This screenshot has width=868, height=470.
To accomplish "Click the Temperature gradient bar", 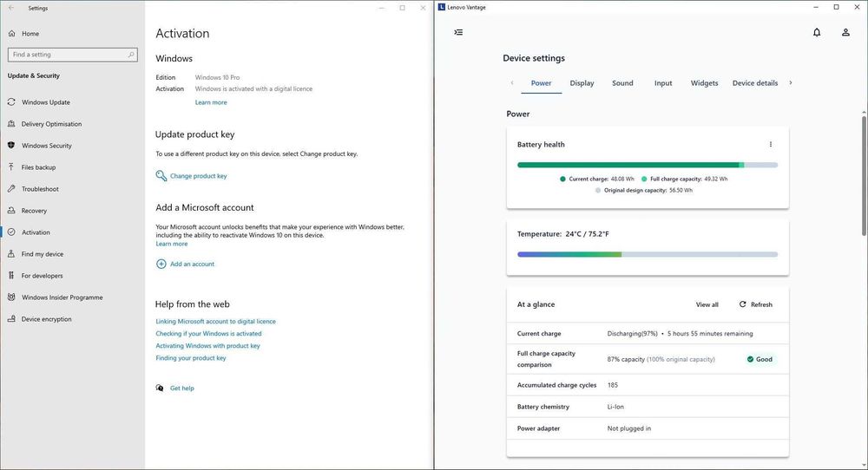I will (648, 254).
